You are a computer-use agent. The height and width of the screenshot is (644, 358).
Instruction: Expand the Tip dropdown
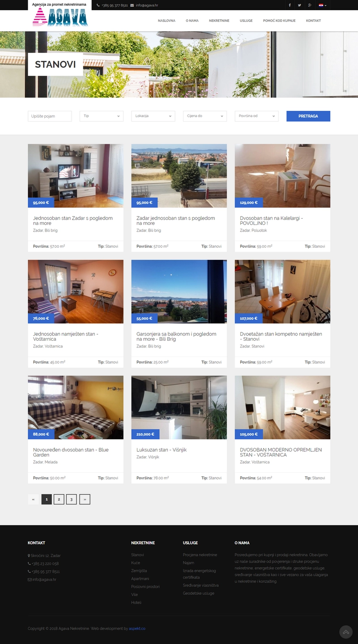pos(102,116)
